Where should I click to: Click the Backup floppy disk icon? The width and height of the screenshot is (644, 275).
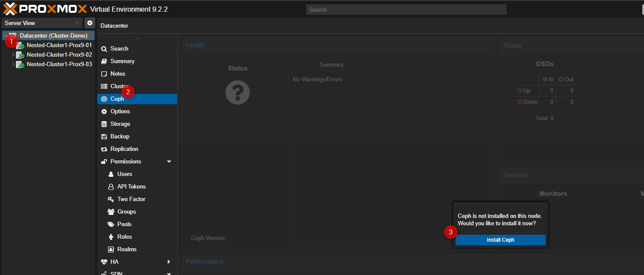[x=104, y=137]
